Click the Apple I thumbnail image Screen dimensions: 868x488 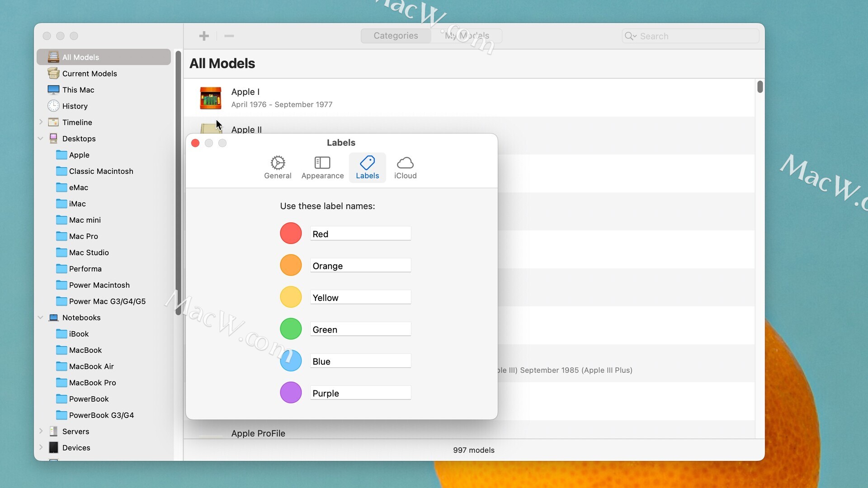tap(211, 98)
